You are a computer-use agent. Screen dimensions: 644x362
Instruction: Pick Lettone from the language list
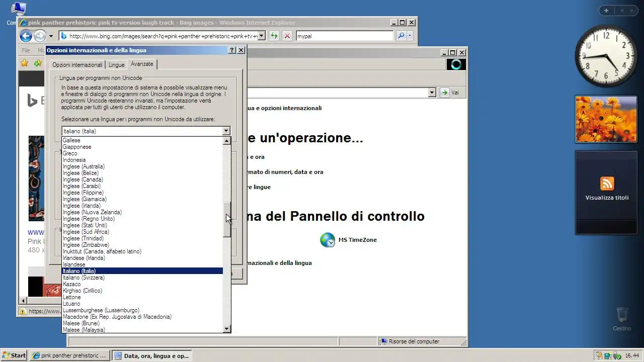142,297
